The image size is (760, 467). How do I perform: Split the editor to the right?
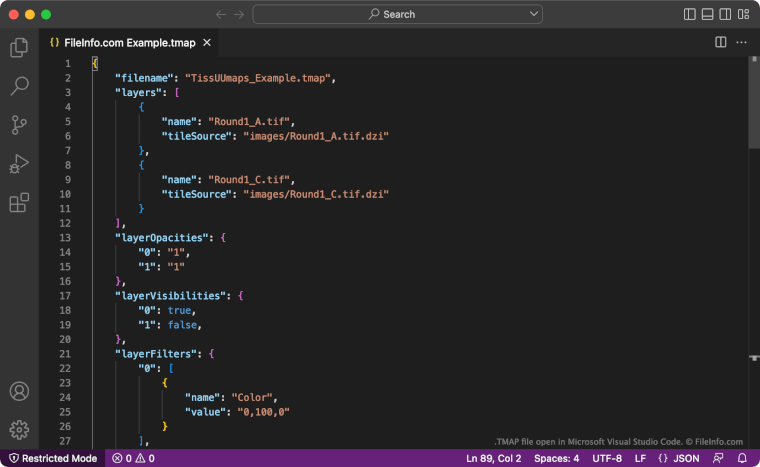click(721, 42)
